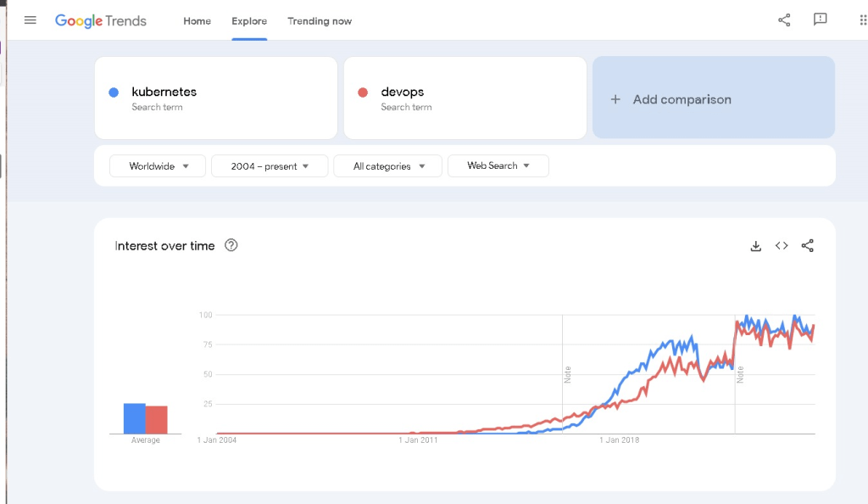
Task: Open the hamburger main menu
Action: click(31, 20)
